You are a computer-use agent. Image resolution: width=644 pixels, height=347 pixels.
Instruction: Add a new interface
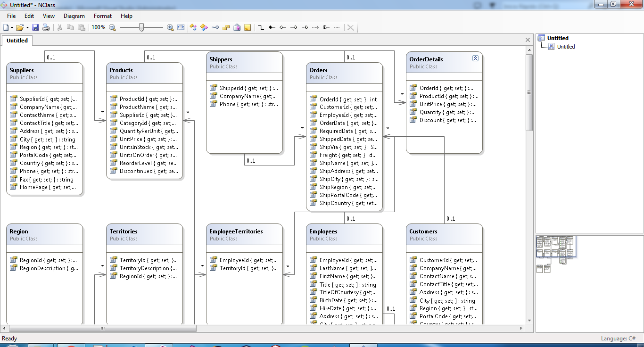[x=215, y=27]
